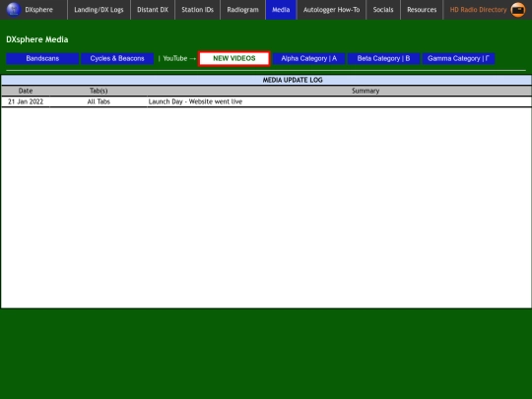The height and width of the screenshot is (399, 532).
Task: Click the Bandscans button
Action: pos(42,58)
